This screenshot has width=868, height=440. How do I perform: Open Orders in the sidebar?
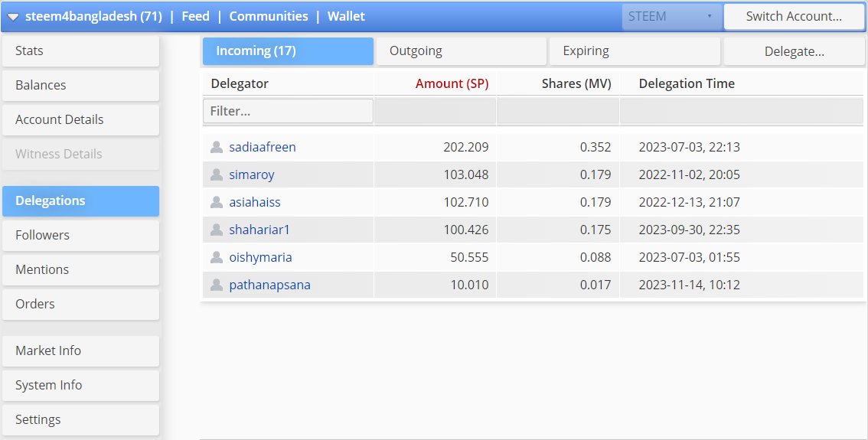click(81, 304)
